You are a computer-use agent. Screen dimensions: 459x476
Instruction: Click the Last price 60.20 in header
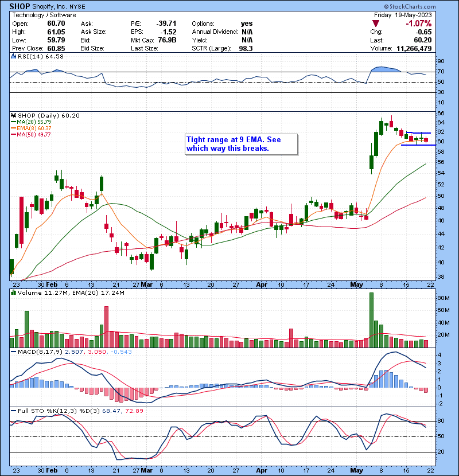[422, 40]
